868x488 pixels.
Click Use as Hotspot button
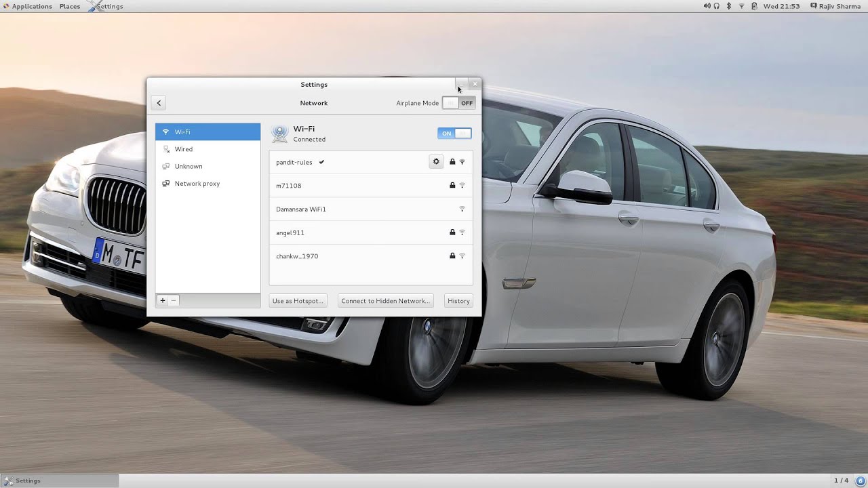[x=298, y=301]
